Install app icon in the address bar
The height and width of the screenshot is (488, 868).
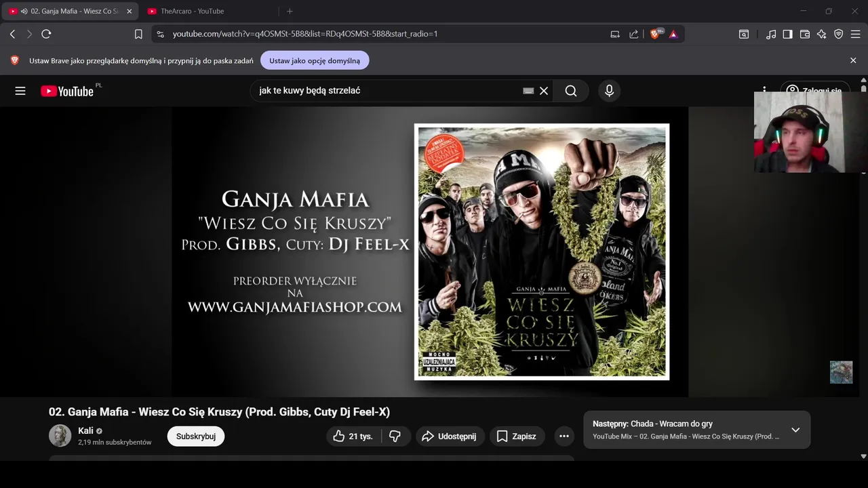(615, 34)
